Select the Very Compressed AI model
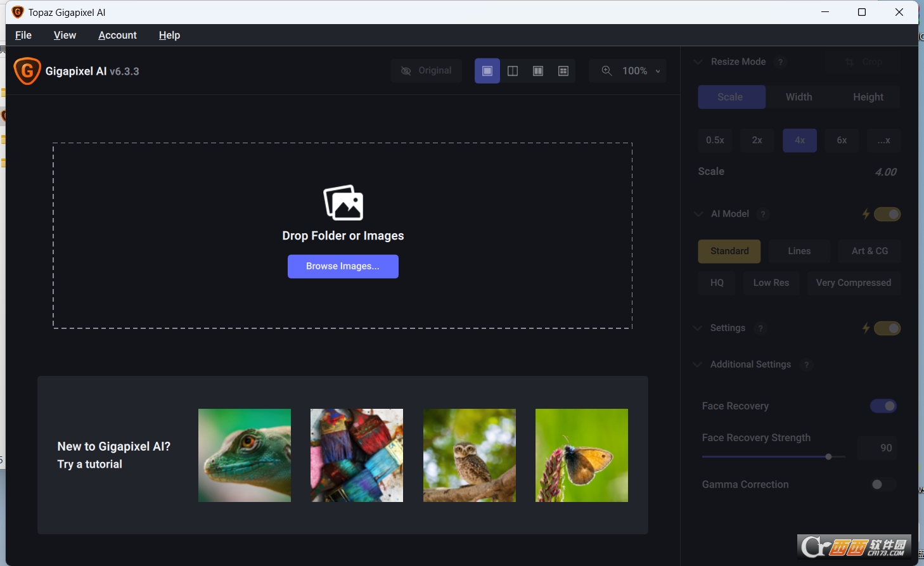Screen dimensions: 924x566 854,283
